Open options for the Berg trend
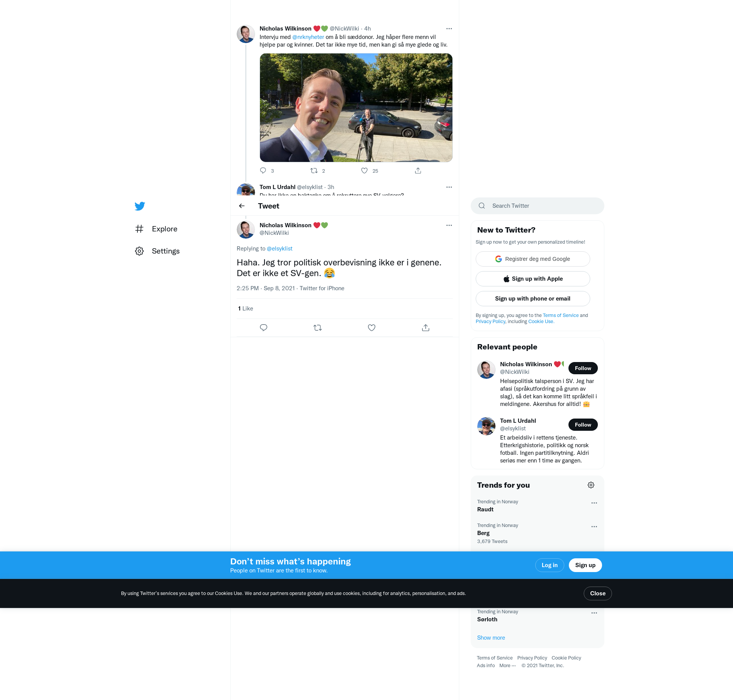Screen dimensions: 733x700 [594, 527]
